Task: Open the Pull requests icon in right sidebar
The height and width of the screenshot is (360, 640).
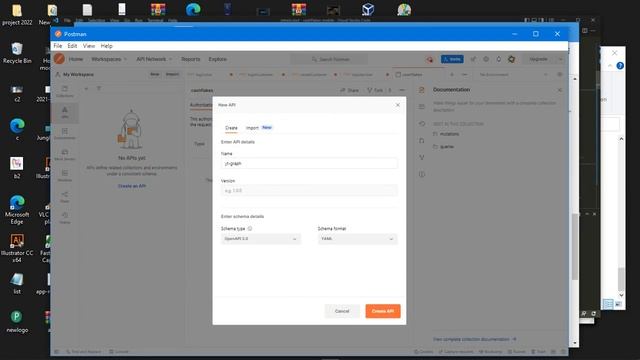Action: click(x=422, y=140)
